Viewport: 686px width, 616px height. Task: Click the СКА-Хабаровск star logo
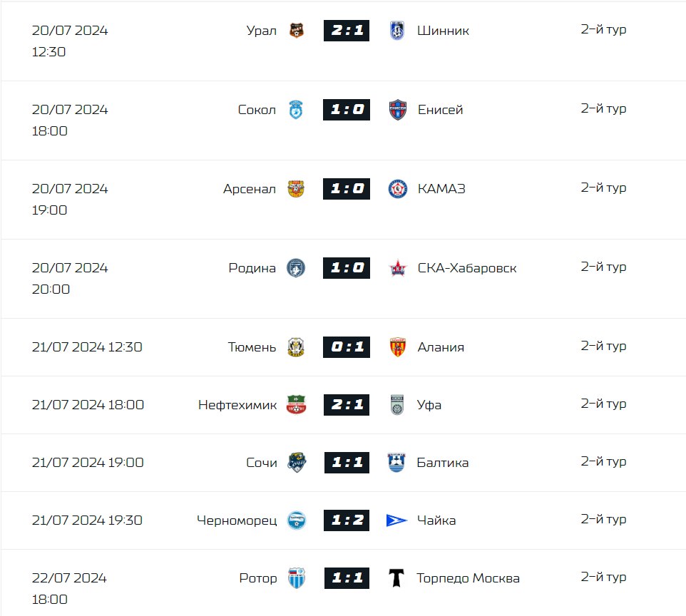[398, 268]
